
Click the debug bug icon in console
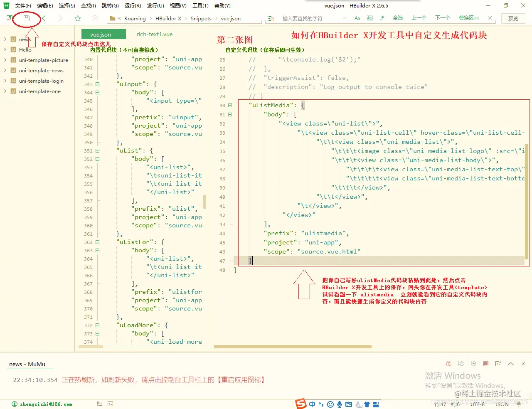point(448,364)
